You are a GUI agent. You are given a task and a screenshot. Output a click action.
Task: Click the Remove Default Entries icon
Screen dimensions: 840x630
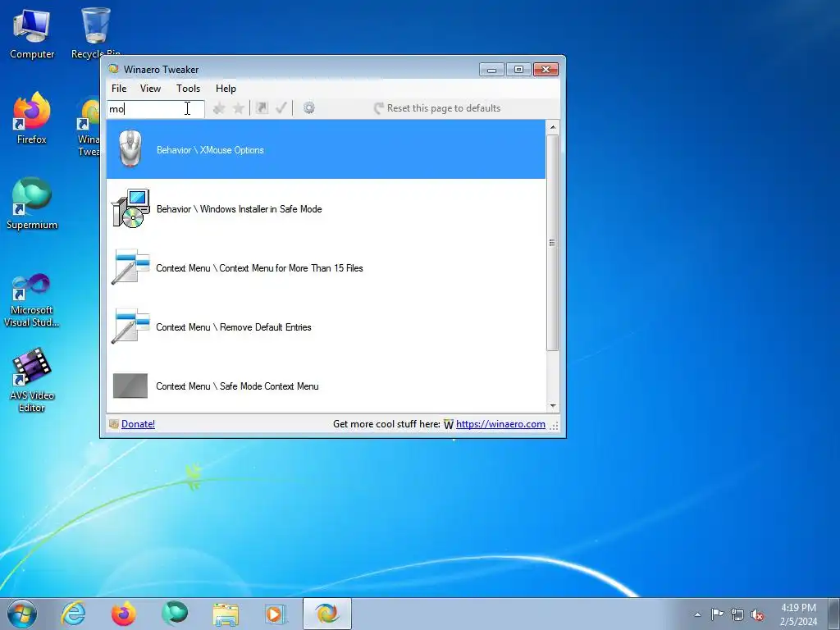point(130,326)
